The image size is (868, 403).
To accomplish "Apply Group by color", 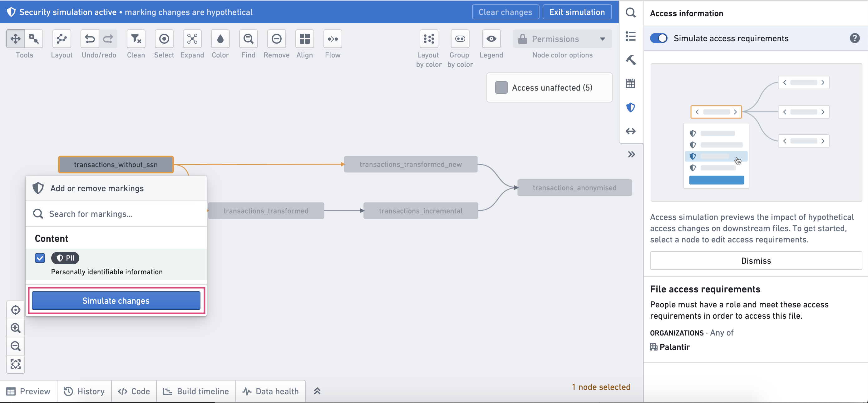I will [x=460, y=39].
